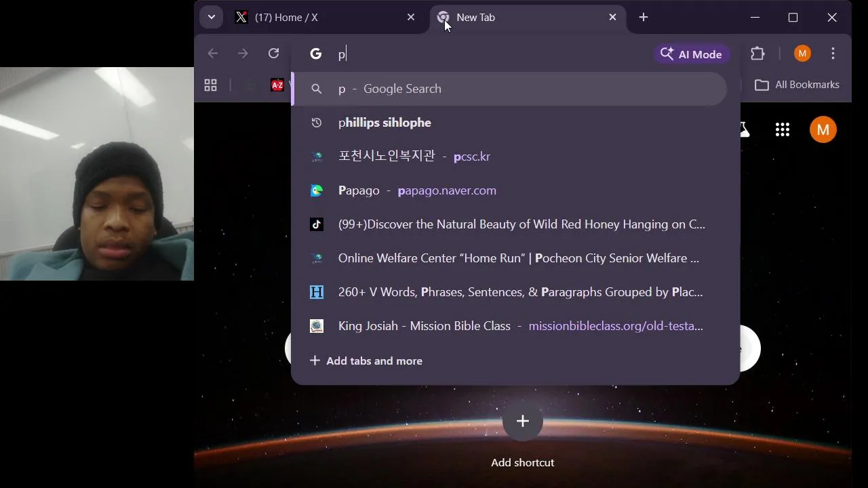868x488 pixels.
Task: Maximize the Chrome window
Action: point(793,18)
